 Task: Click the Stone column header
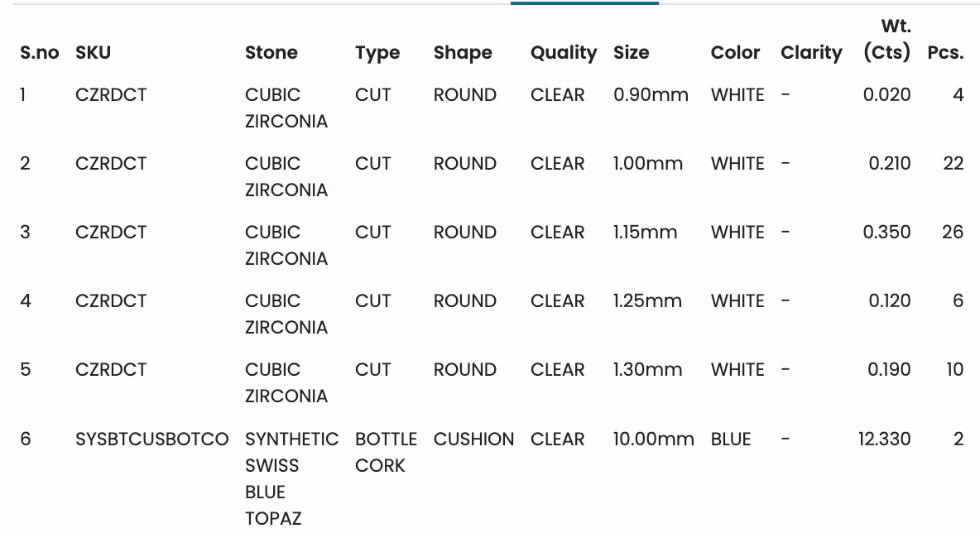coord(271,53)
